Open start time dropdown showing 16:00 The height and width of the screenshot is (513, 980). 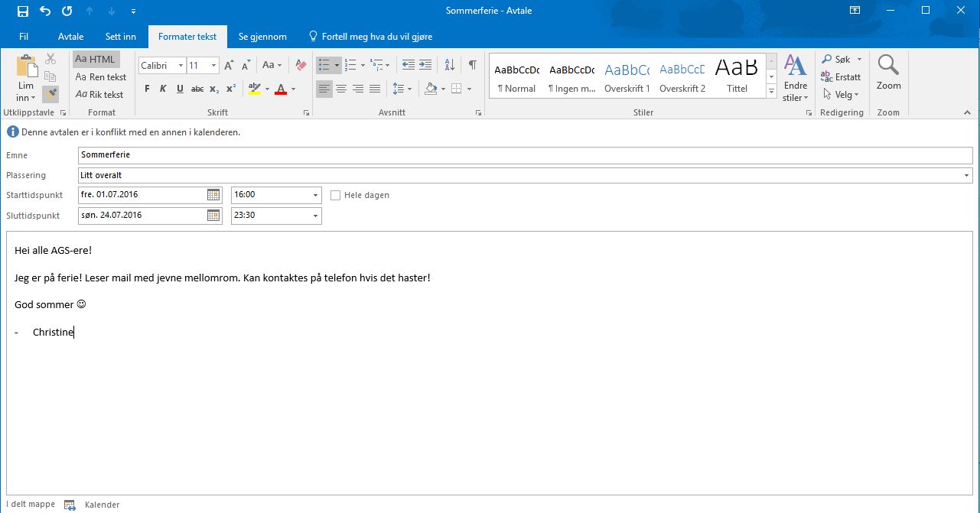click(315, 195)
